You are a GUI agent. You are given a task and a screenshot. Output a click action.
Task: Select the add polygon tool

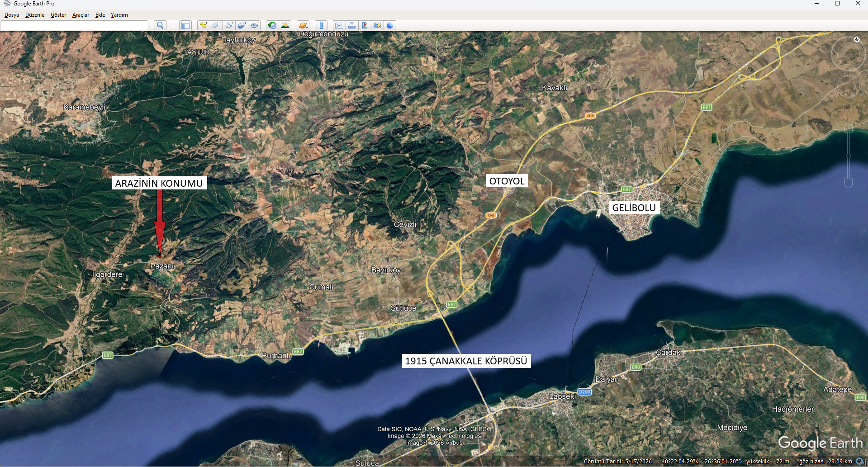pyautogui.click(x=216, y=25)
